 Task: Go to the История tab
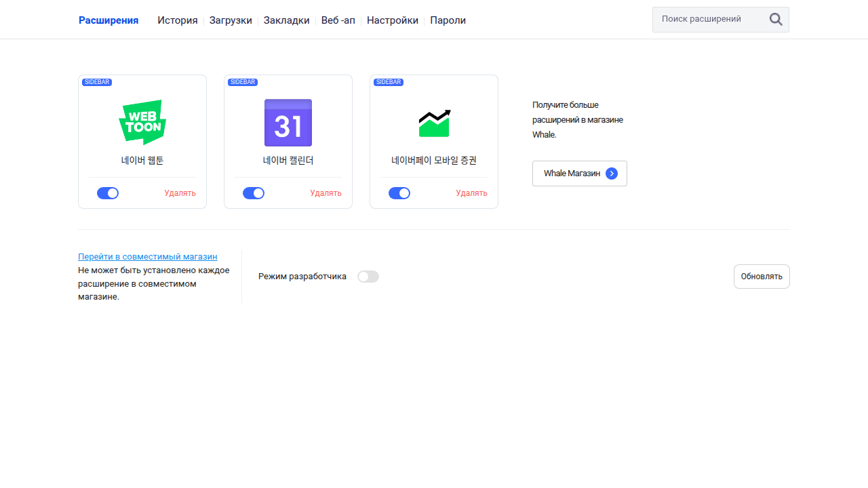(x=178, y=20)
